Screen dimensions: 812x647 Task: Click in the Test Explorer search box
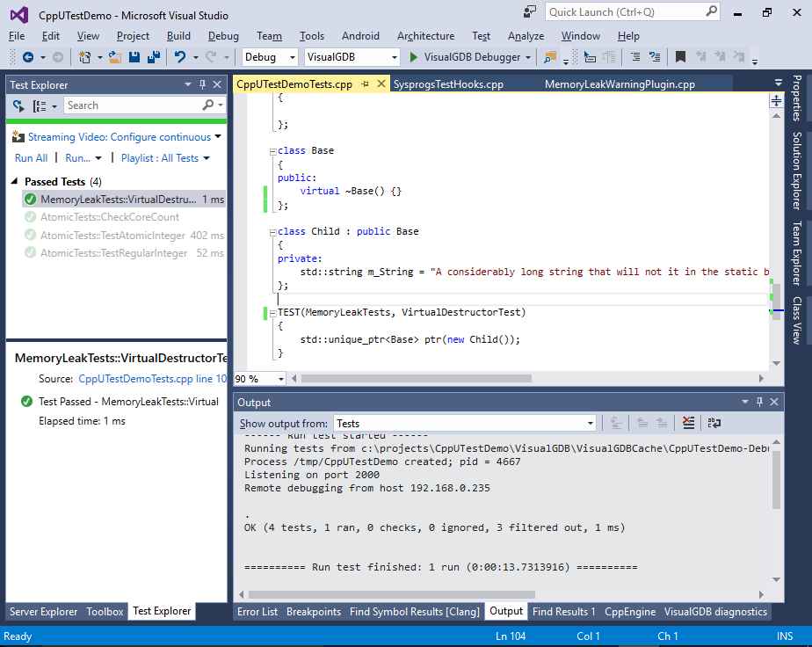(132, 105)
